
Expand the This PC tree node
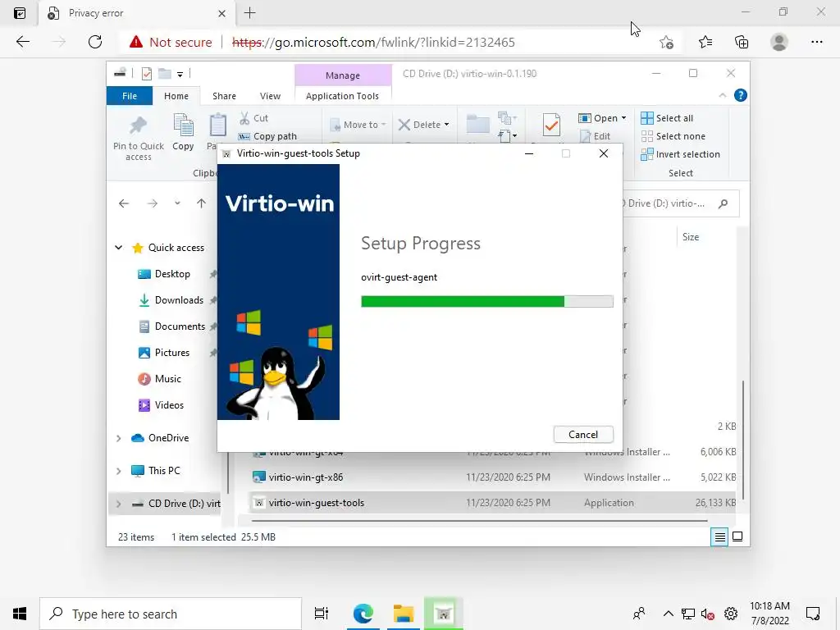[118, 471]
